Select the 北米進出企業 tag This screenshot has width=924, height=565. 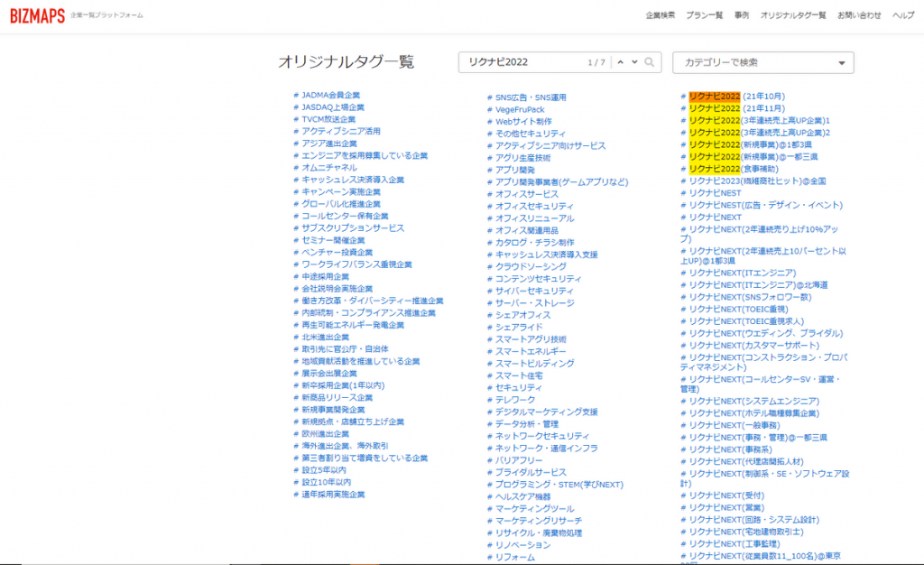tap(325, 337)
